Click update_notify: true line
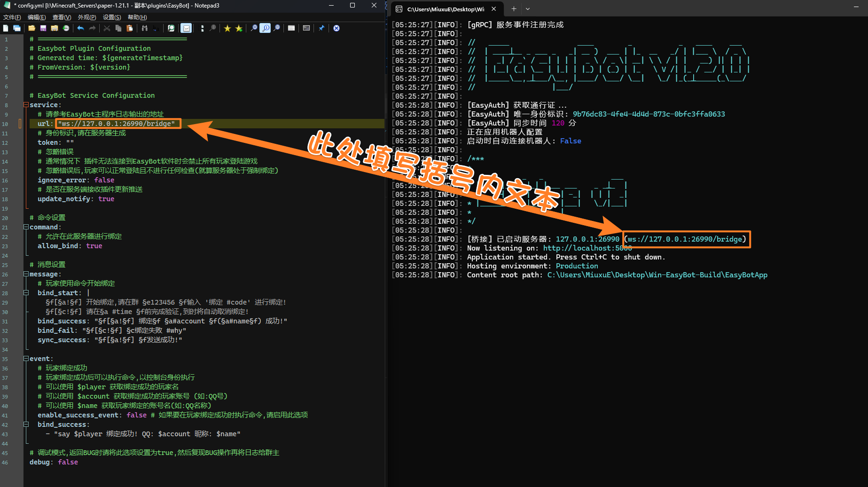The height and width of the screenshot is (487, 868). 76,199
